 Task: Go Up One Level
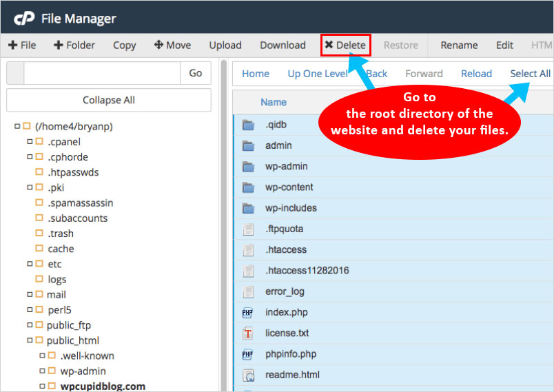[x=318, y=74]
